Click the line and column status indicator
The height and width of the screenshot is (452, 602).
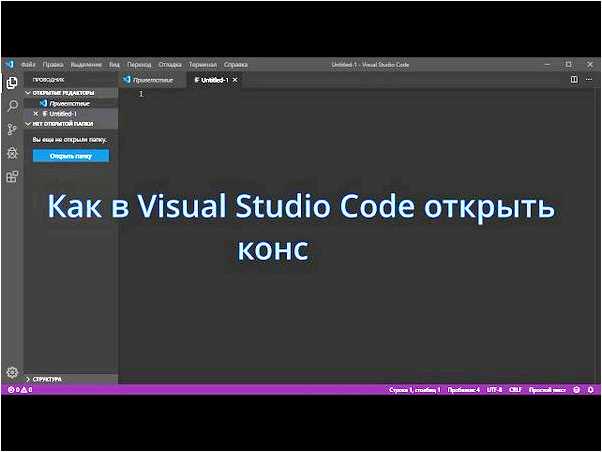pos(414,390)
